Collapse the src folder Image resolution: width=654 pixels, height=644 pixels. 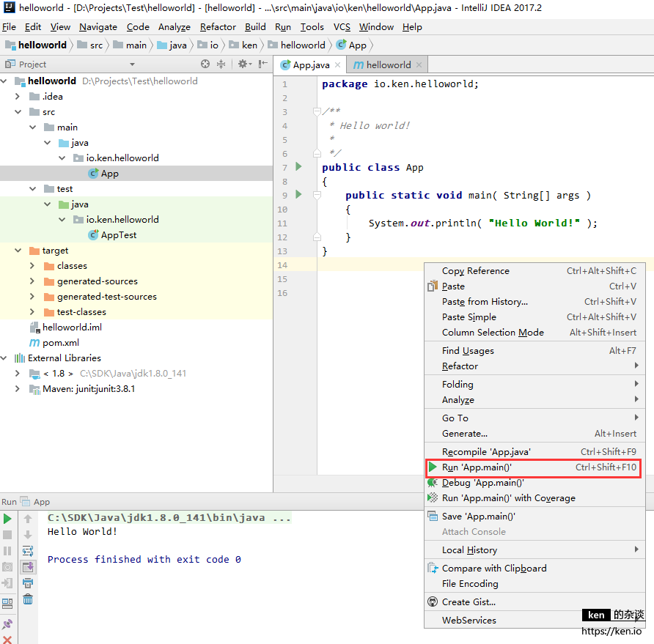point(18,111)
